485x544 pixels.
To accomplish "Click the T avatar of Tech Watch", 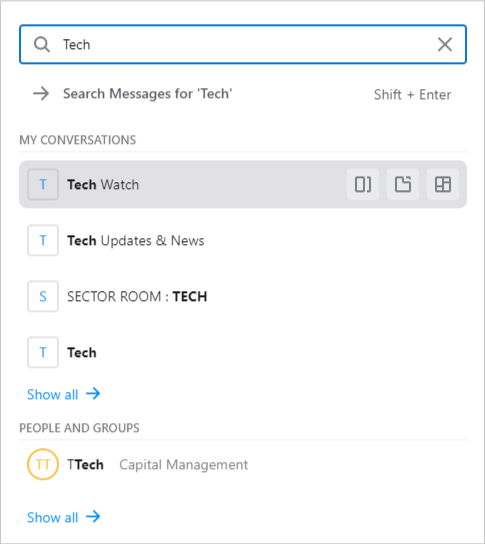I will [x=43, y=184].
